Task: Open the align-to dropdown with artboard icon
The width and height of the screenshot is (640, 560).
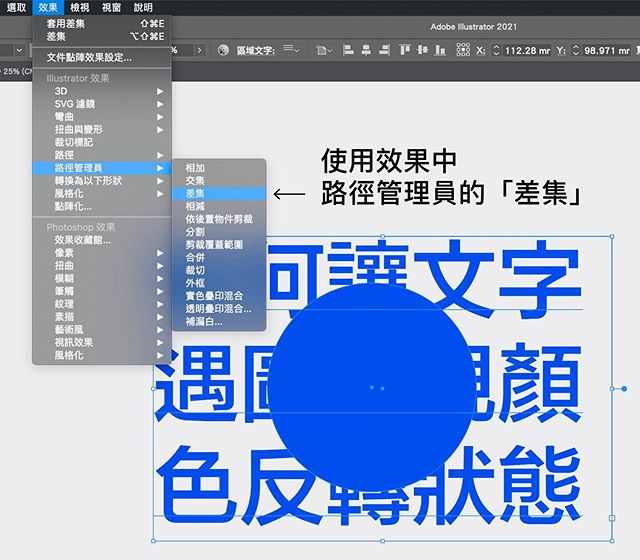Action: pos(324,50)
